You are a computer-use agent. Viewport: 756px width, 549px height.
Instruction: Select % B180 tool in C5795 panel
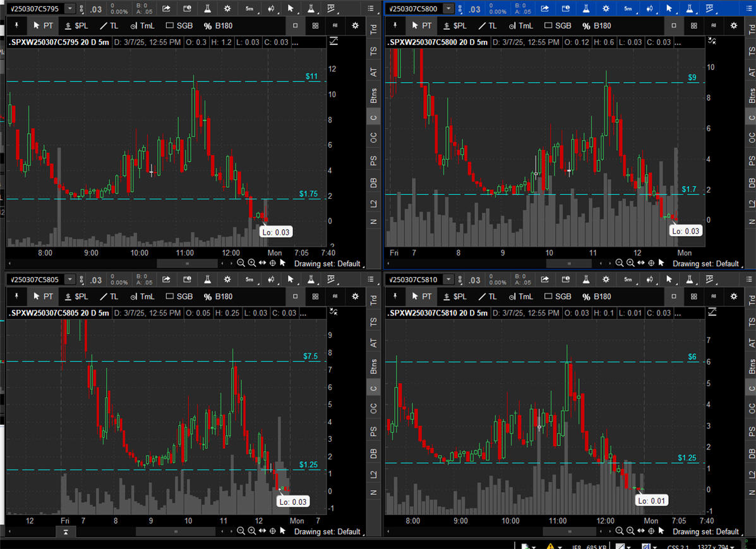click(x=218, y=25)
